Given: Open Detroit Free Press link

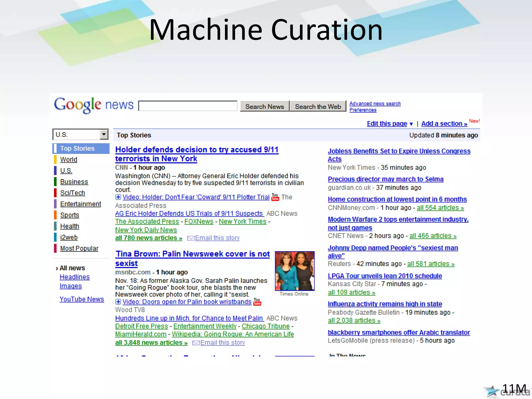Looking at the screenshot, I should point(142,326).
